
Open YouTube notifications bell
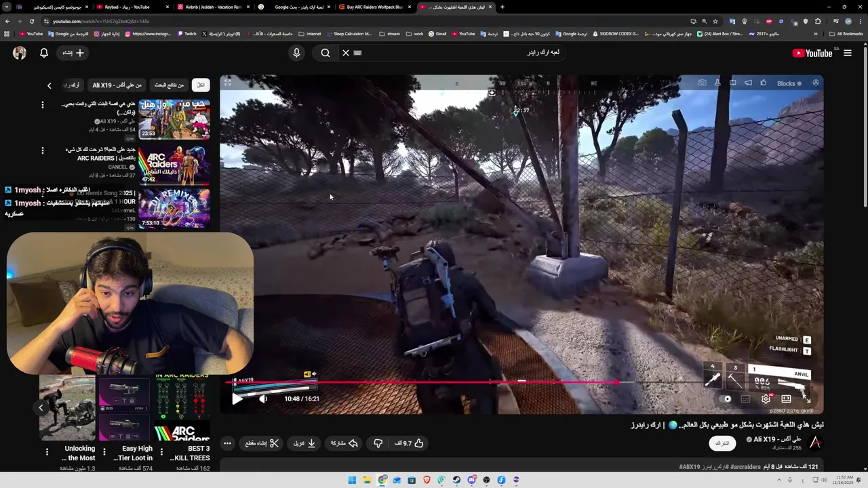tap(44, 53)
